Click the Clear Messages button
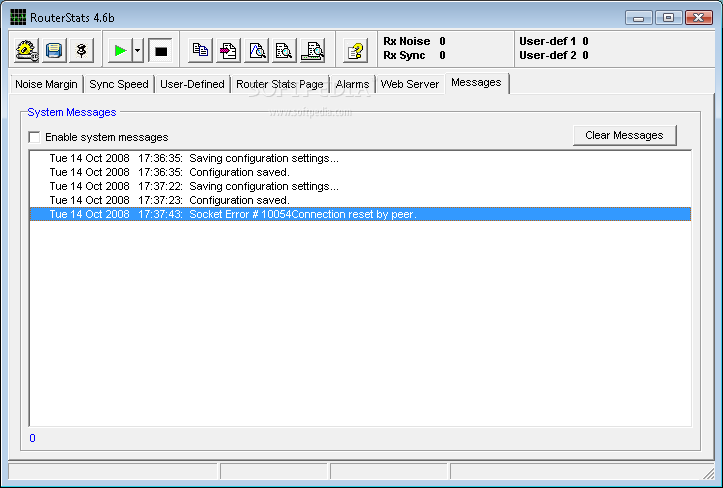 tap(624, 135)
